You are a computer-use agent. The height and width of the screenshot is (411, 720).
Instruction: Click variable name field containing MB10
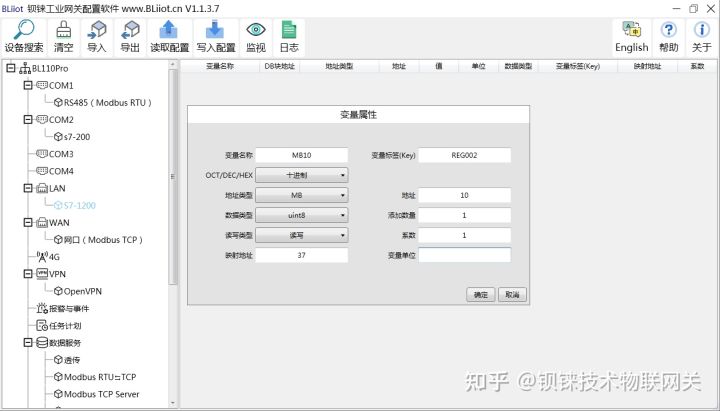302,155
